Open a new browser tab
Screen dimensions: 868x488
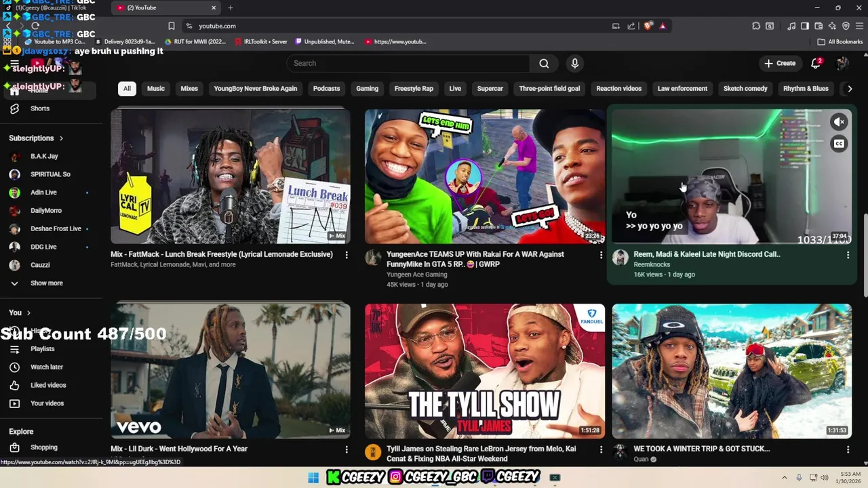[231, 7]
